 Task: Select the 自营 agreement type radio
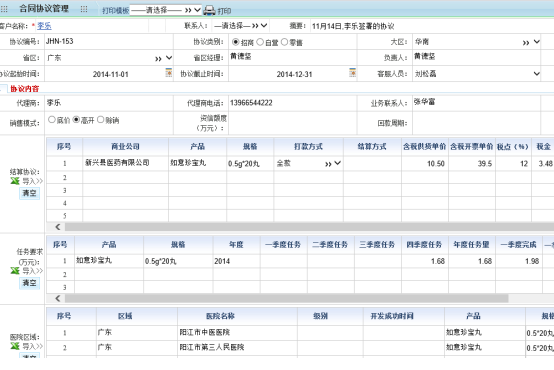260,42
